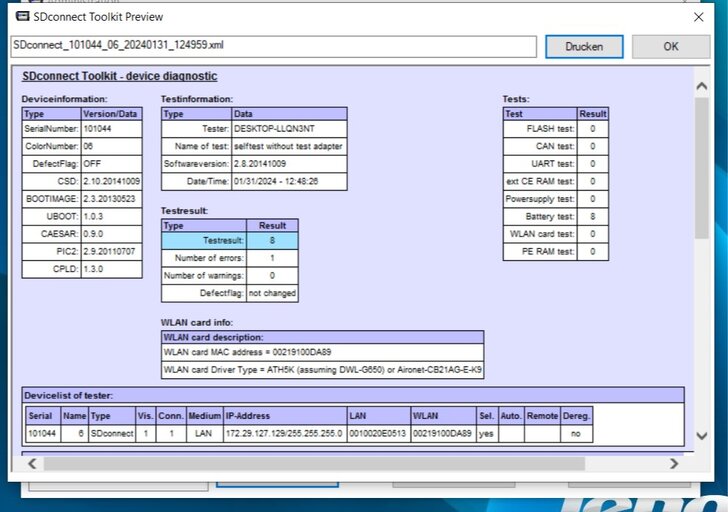Click the Remote column header

click(542, 416)
